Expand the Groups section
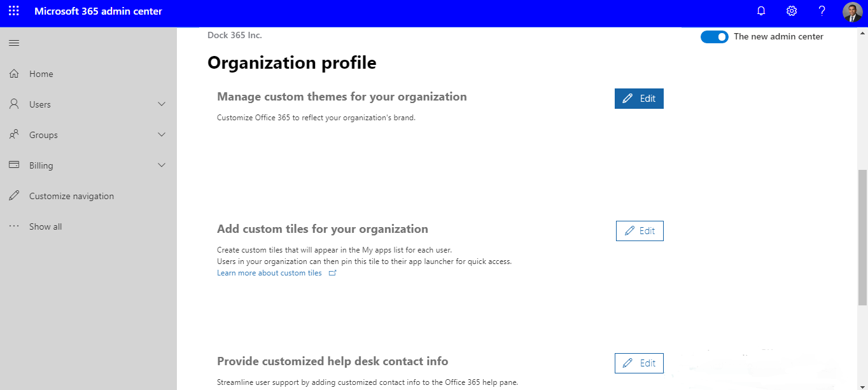The image size is (868, 390). pyautogui.click(x=161, y=134)
